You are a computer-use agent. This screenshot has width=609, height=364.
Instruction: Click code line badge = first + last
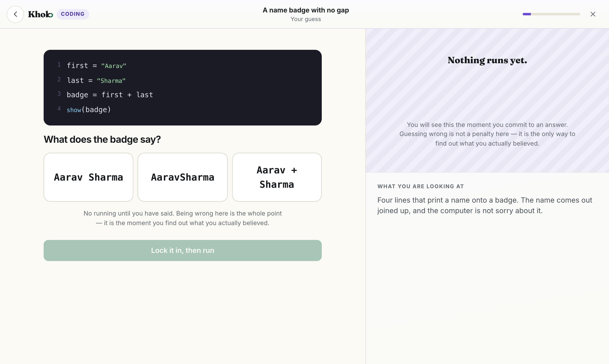click(x=110, y=95)
